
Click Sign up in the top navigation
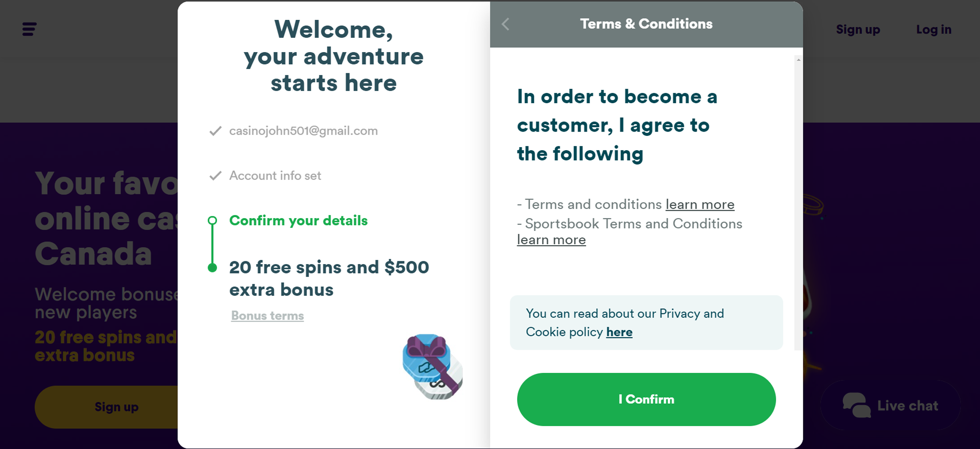858,29
